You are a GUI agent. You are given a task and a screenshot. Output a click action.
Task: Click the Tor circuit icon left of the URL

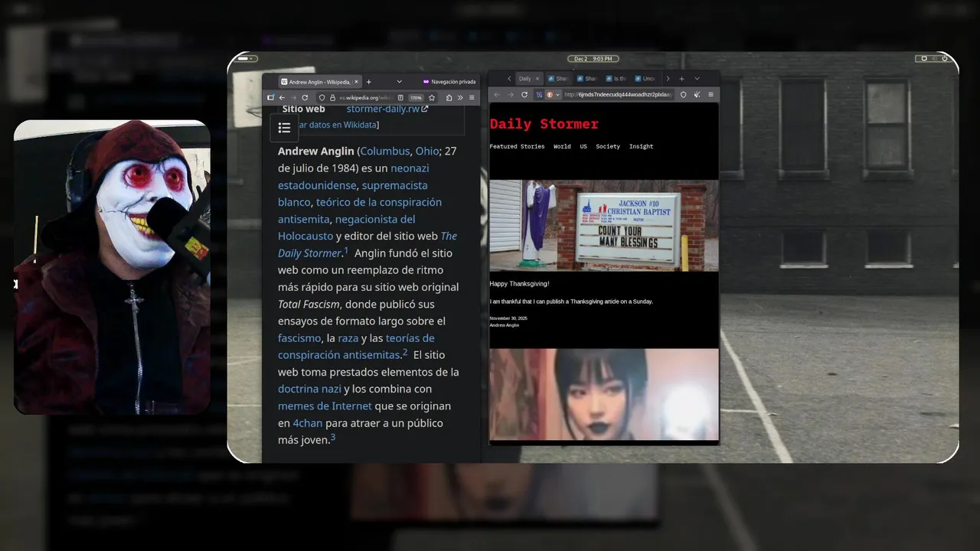coord(539,95)
